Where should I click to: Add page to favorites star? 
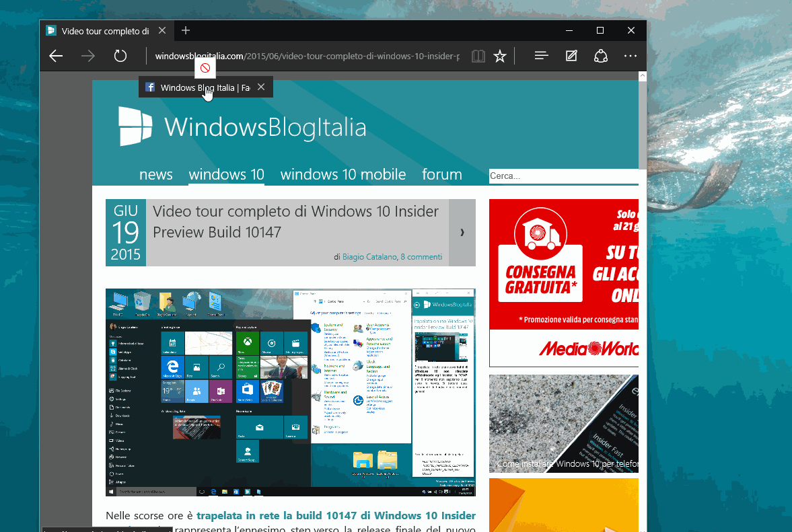[x=499, y=56]
